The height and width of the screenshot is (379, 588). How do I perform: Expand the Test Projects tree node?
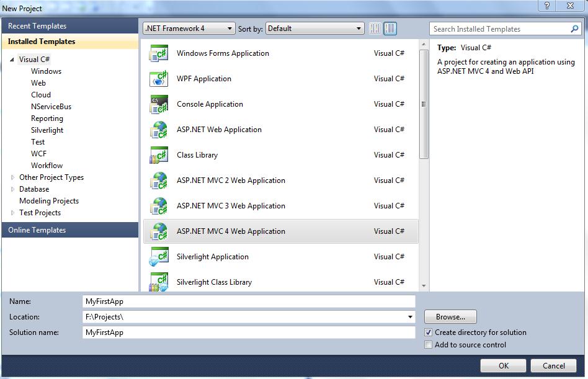point(12,213)
